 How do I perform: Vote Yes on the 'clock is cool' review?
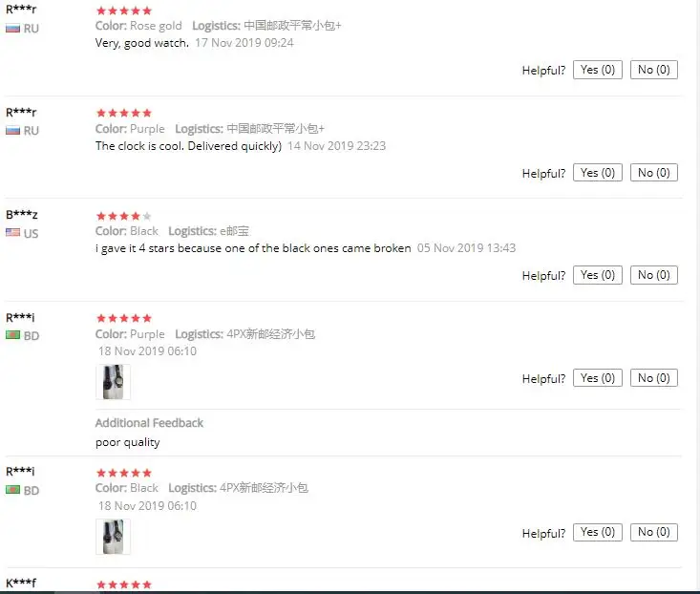click(597, 173)
